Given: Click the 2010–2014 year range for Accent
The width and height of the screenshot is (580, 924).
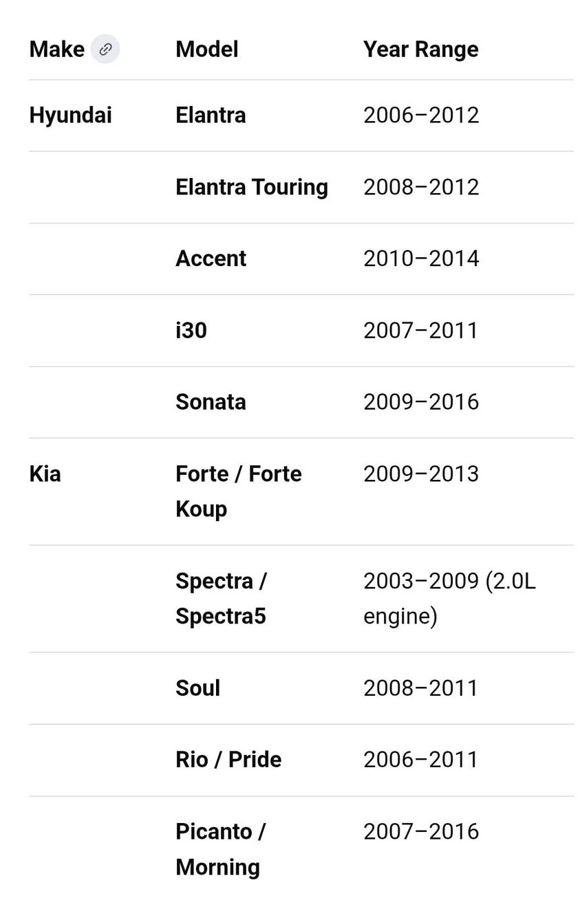Looking at the screenshot, I should (x=420, y=258).
